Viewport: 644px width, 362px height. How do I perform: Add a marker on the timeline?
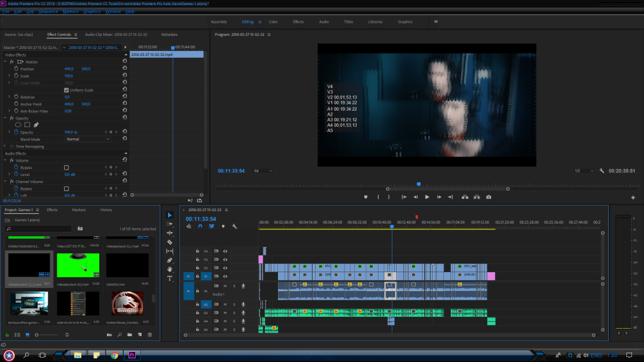(223, 226)
